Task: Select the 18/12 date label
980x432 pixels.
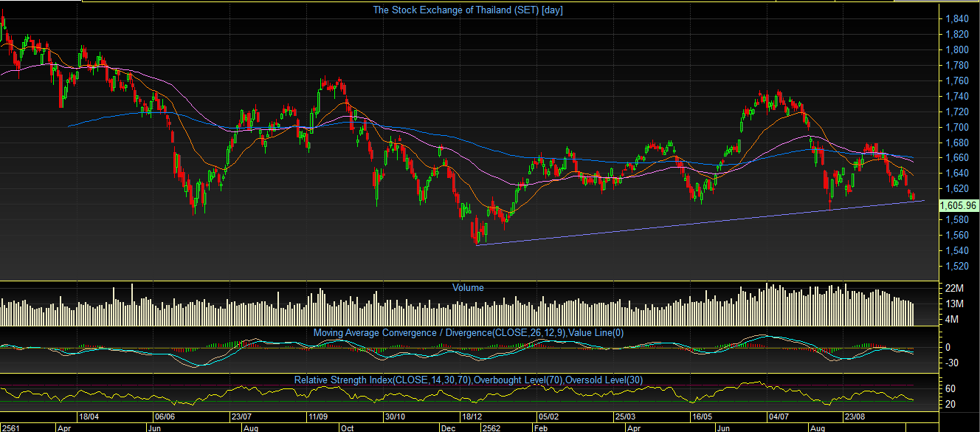Action: tap(472, 417)
